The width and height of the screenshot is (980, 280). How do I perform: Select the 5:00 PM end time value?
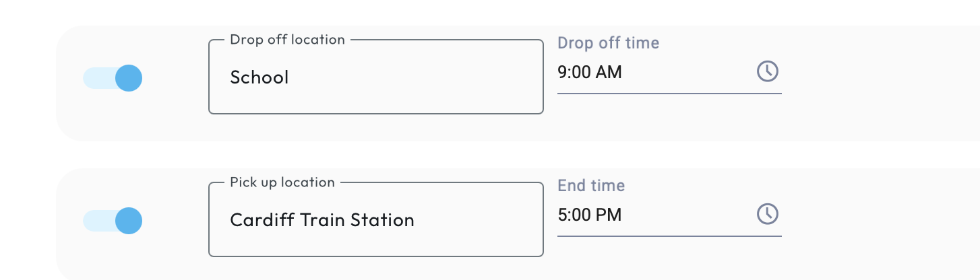[590, 215]
